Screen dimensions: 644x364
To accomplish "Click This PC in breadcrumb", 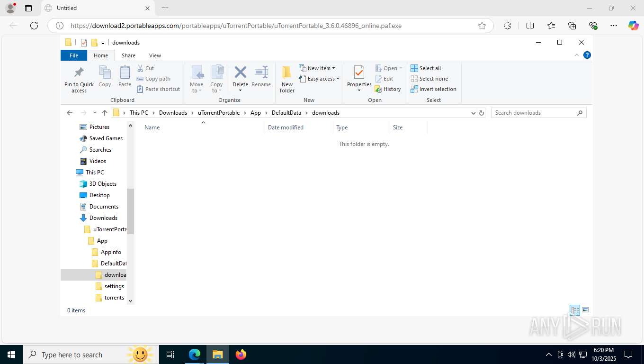I will pos(139,113).
